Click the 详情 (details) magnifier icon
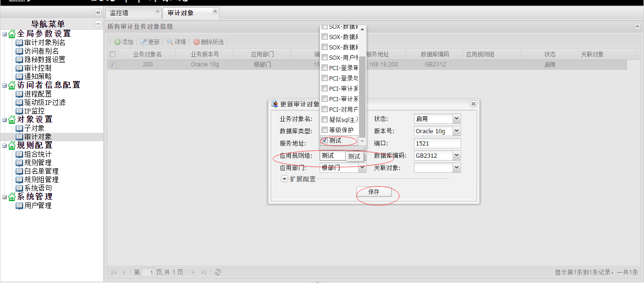This screenshot has width=644, height=283. click(170, 42)
